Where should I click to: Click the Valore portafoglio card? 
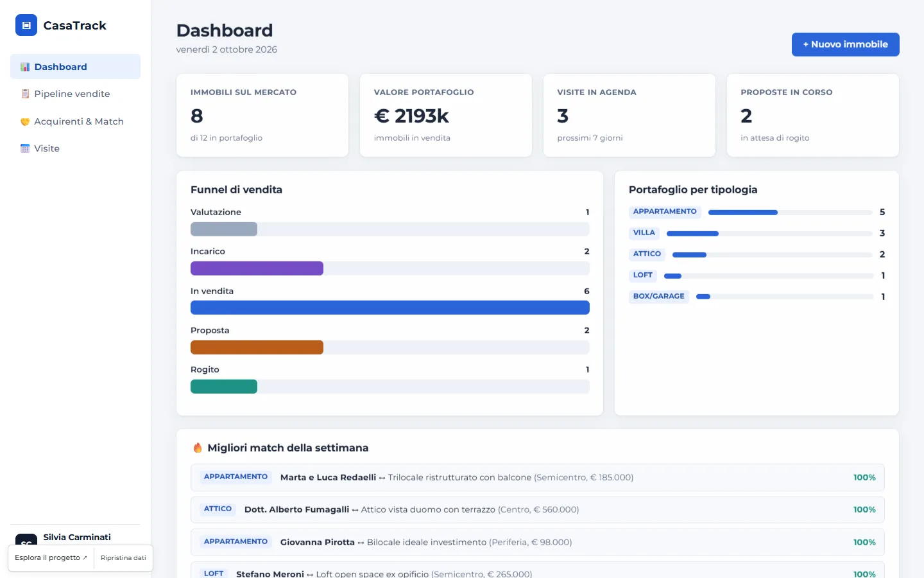(446, 115)
